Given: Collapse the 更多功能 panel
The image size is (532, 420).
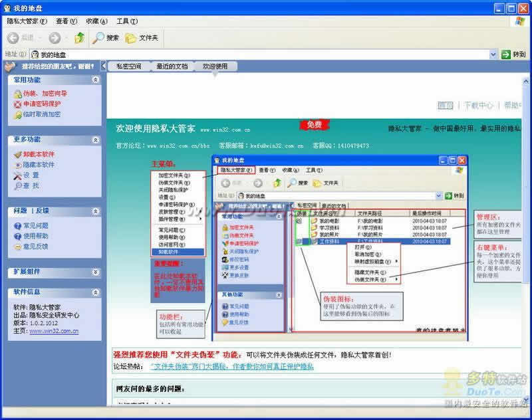Looking at the screenshot, I should pyautogui.click(x=96, y=140).
